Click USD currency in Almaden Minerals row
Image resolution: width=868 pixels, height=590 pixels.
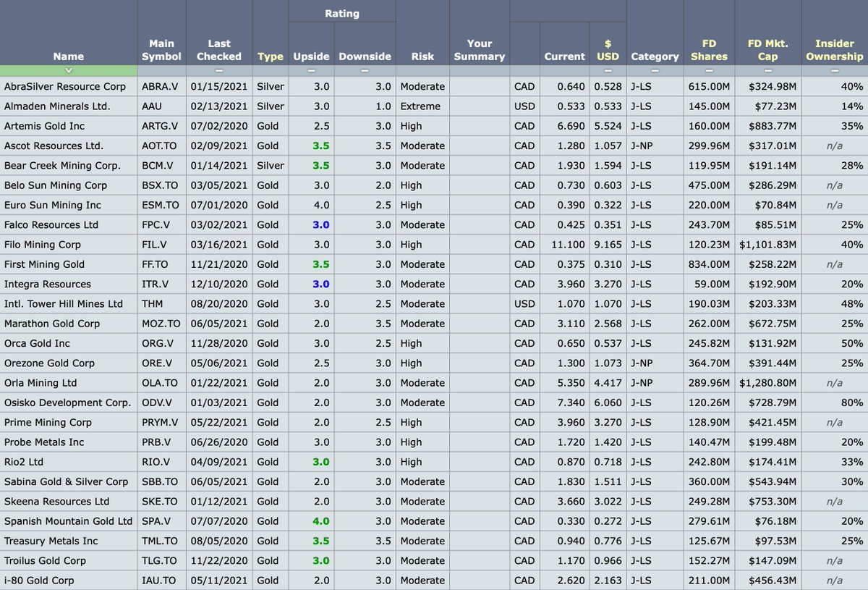point(524,106)
